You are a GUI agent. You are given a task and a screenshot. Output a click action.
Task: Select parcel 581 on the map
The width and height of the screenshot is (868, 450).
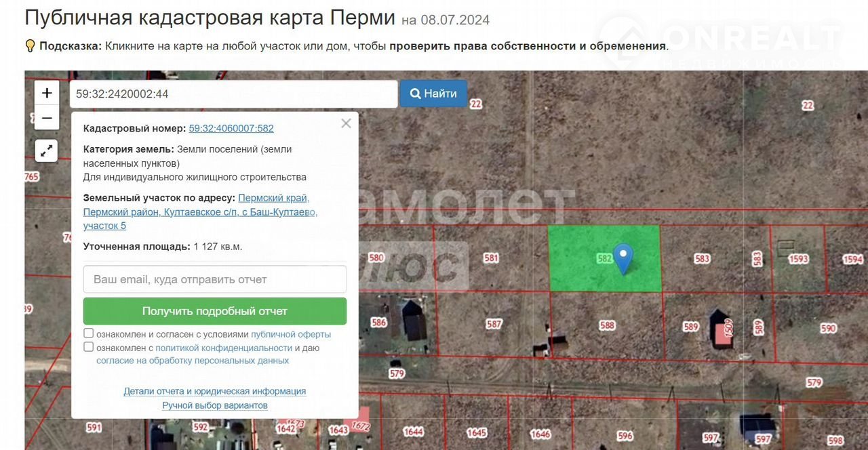tap(492, 258)
